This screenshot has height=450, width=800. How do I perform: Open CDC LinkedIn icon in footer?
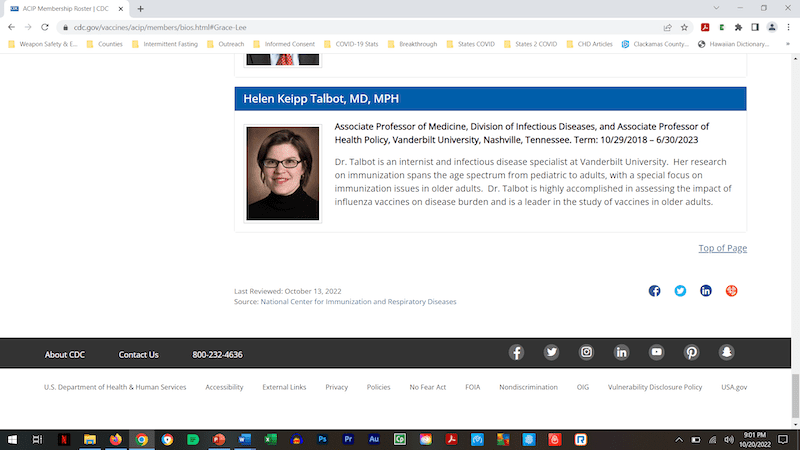(x=621, y=353)
